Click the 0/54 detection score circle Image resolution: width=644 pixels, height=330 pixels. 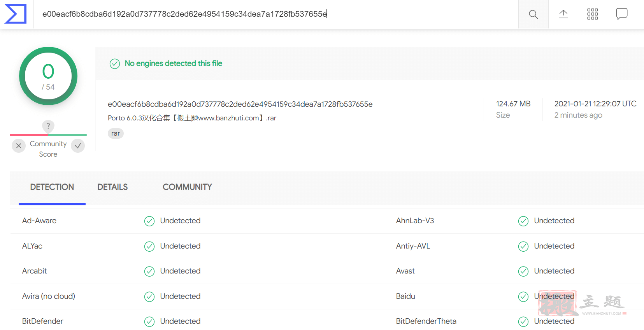[x=48, y=76]
